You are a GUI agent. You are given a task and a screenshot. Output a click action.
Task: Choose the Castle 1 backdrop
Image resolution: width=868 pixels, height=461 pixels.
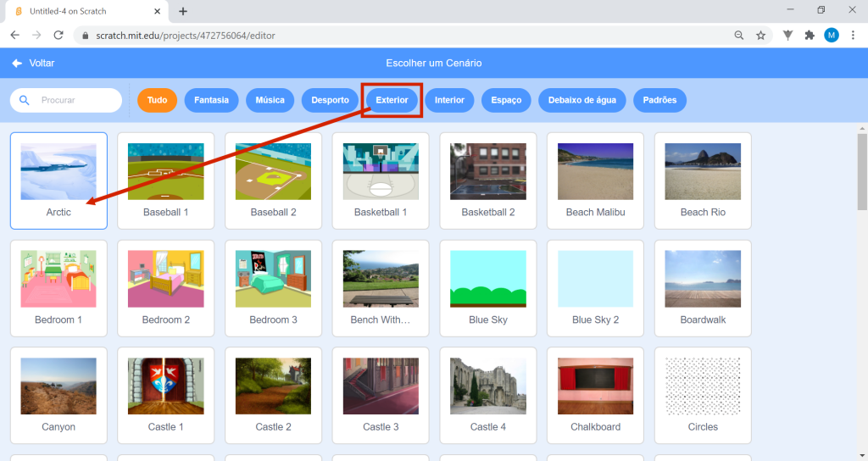click(166, 395)
